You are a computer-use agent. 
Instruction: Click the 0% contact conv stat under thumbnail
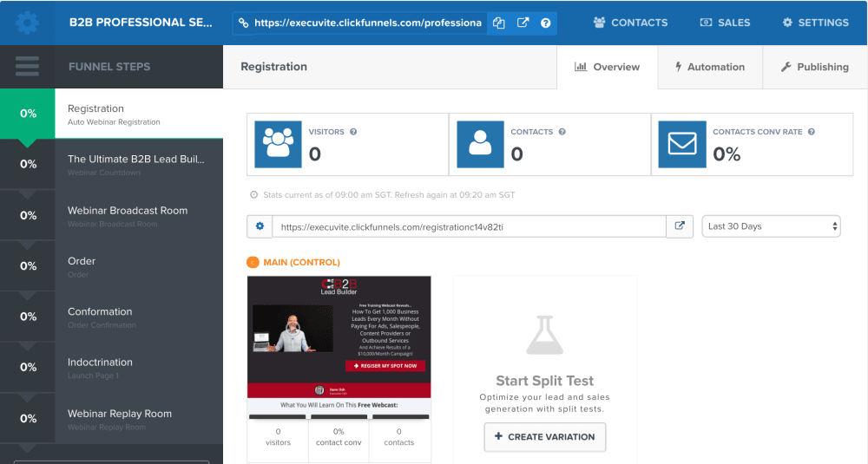[339, 437]
